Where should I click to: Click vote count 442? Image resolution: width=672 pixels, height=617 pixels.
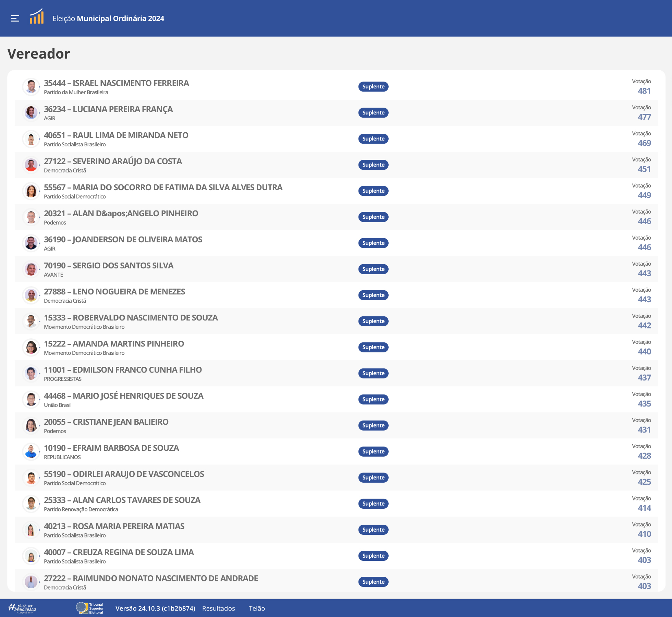[x=644, y=326]
